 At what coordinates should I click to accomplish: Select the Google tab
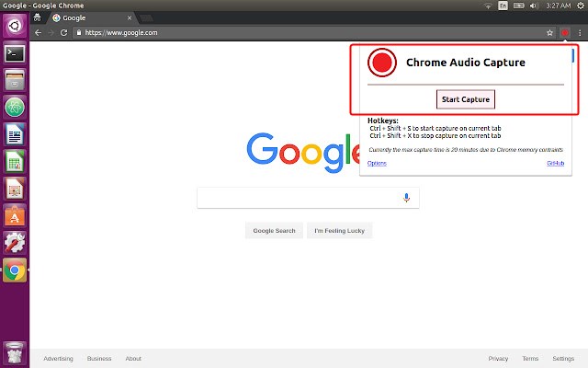(x=90, y=18)
